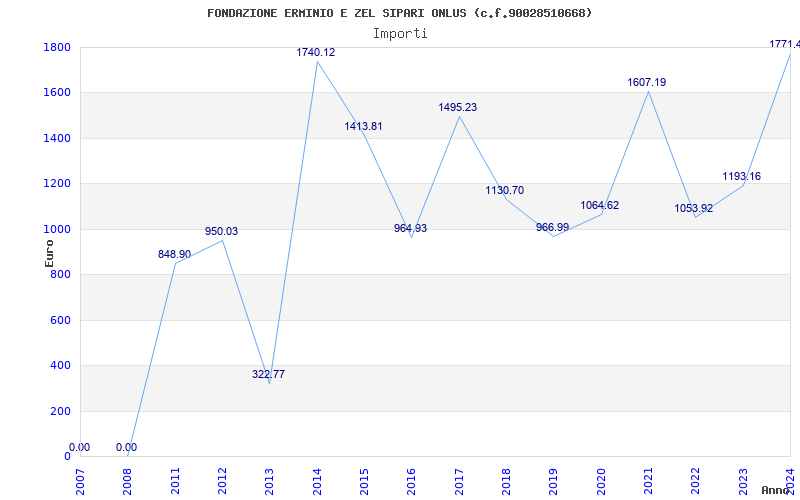Click the 600 y-axis value
This screenshot has width=800, height=500.
click(60, 320)
